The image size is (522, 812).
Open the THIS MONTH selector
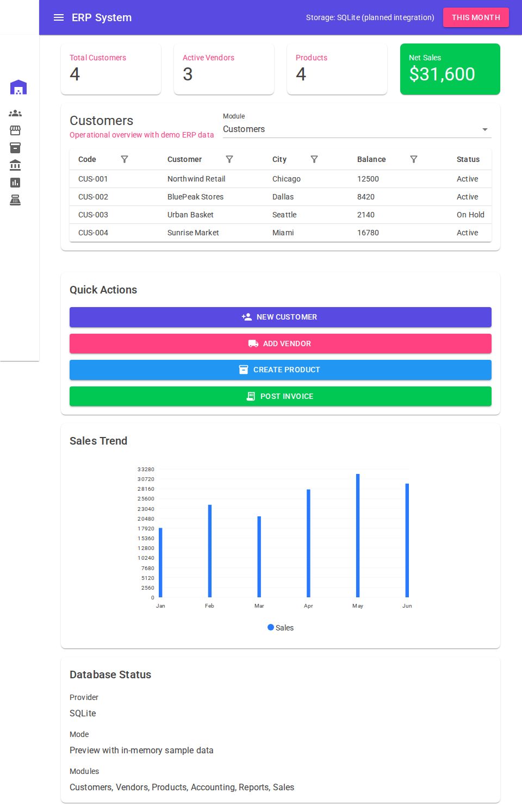pos(476,17)
